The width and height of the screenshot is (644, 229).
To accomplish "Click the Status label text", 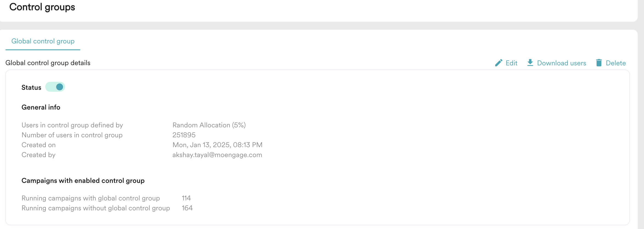I will coord(31,88).
